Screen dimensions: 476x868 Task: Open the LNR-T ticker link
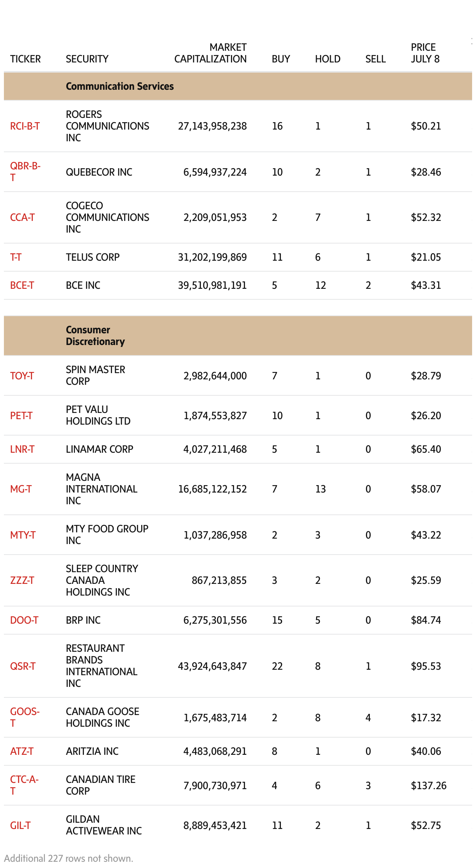point(22,449)
